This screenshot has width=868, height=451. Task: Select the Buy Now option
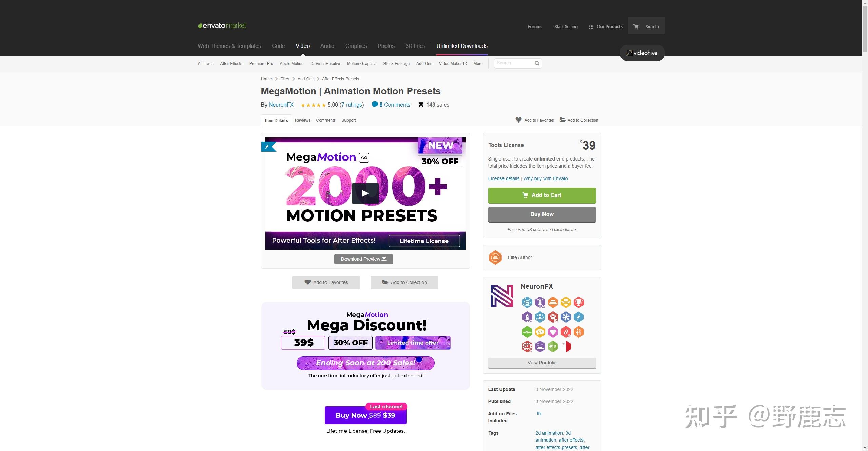[x=541, y=214]
